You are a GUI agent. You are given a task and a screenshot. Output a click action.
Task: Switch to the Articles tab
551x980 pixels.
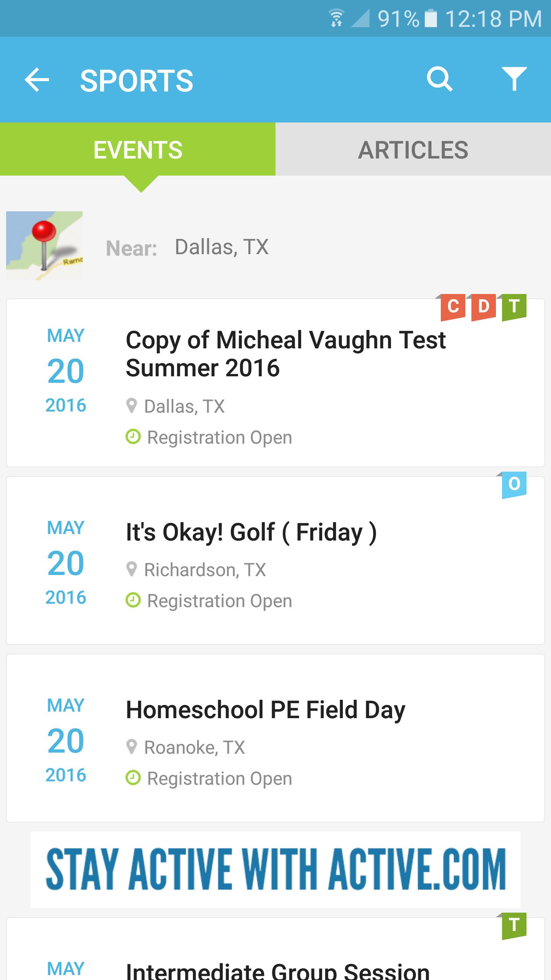tap(413, 149)
